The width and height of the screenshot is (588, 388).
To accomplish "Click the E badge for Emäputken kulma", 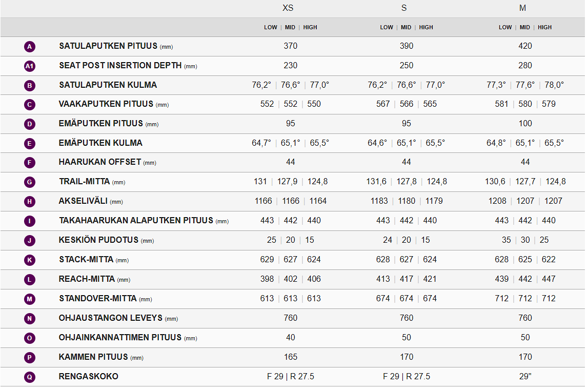I will click(x=30, y=144).
